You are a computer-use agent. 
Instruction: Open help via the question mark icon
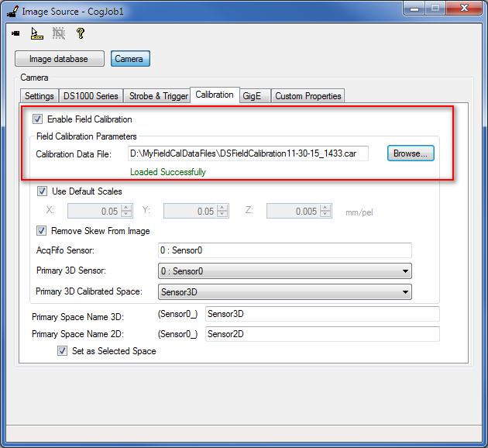[x=81, y=33]
